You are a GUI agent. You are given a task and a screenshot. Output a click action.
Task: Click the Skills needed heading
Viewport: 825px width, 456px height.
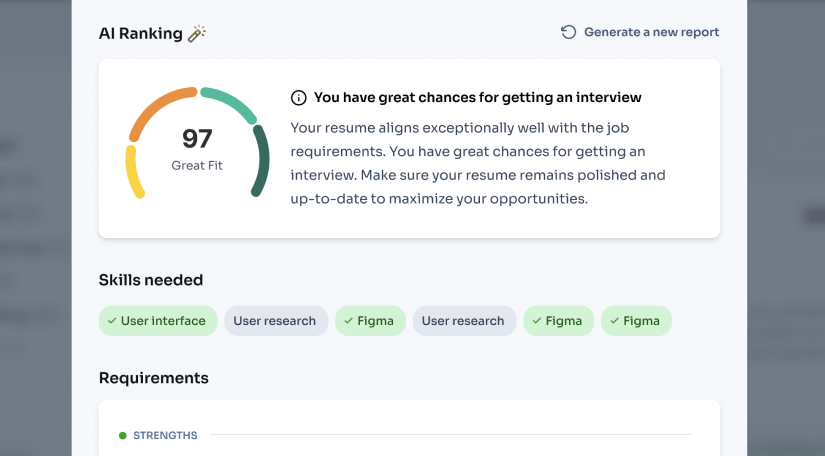[x=151, y=280]
